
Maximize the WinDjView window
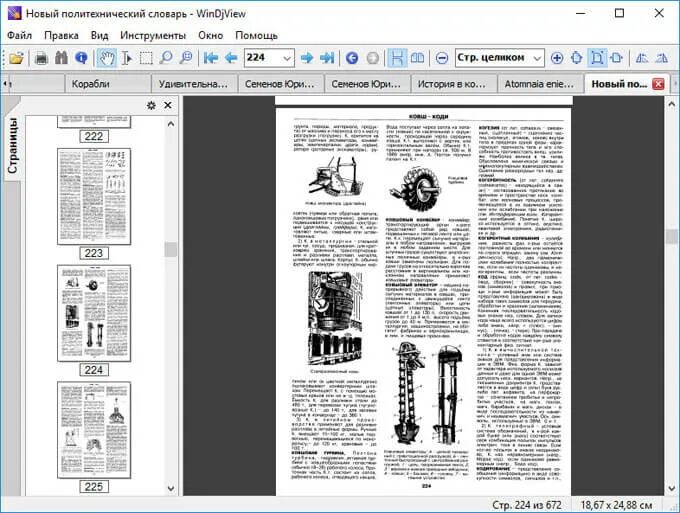[620, 13]
